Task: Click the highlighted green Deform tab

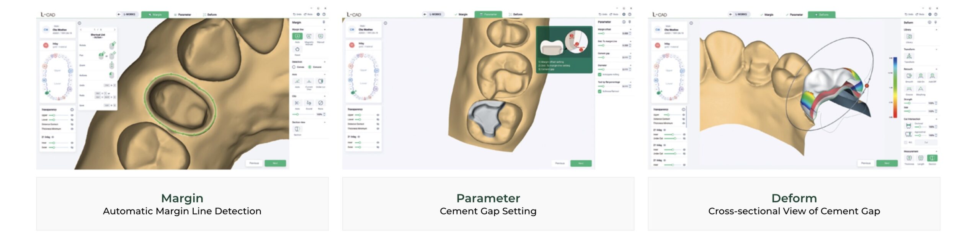Action: point(822,15)
